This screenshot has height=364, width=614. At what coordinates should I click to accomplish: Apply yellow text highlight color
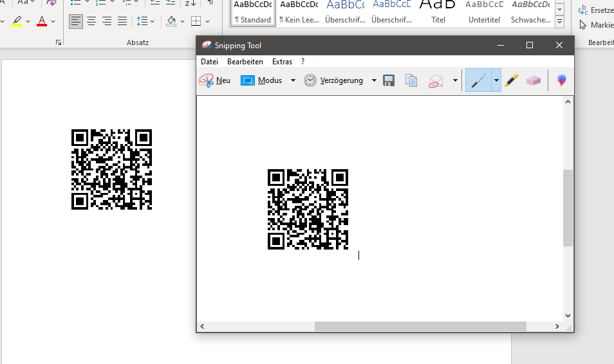tap(17, 21)
